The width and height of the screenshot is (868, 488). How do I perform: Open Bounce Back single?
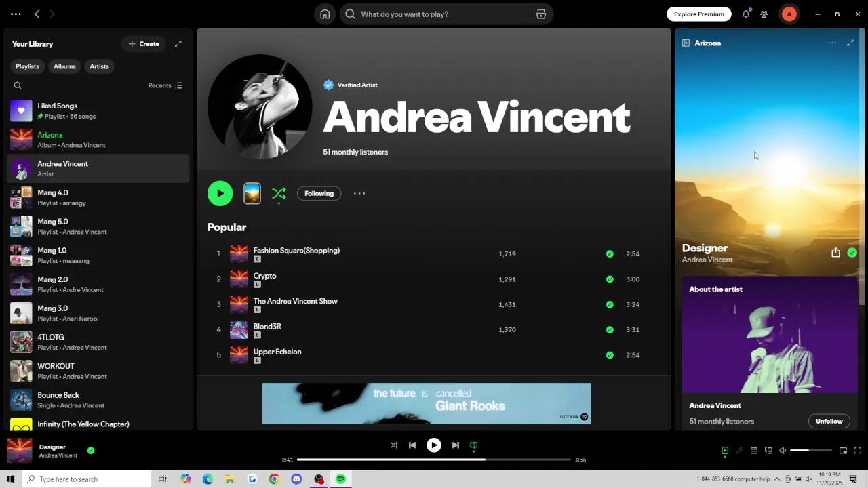(x=98, y=400)
